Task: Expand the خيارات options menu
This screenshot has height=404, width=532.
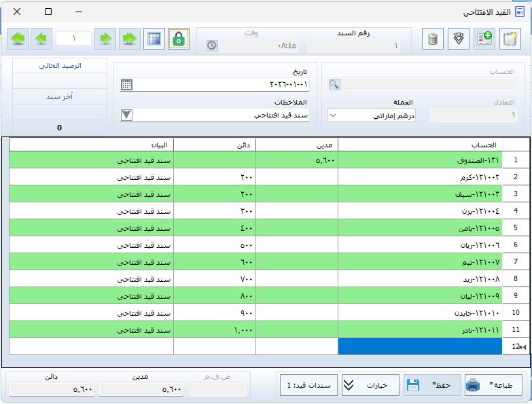Action: tap(370, 385)
